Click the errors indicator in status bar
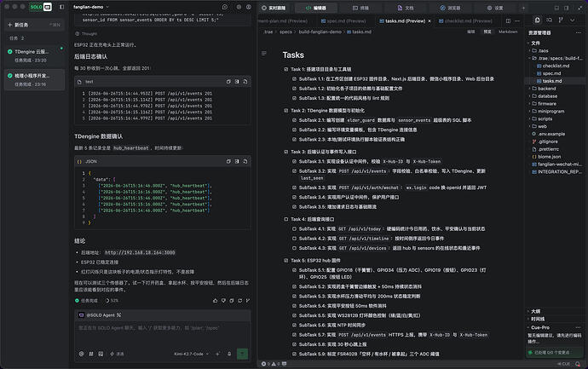 [266, 364]
